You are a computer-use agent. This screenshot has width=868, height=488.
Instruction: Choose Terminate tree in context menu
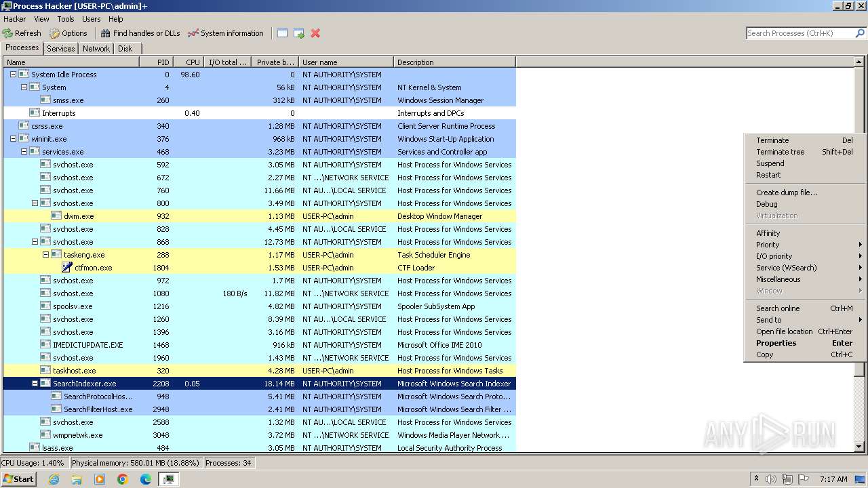(804, 152)
